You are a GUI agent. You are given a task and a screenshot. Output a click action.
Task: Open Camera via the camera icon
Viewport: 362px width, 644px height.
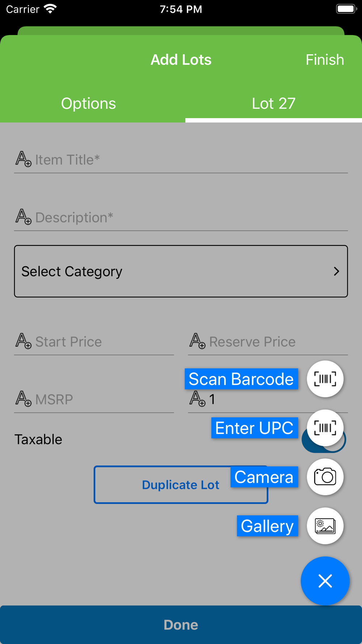pos(325,477)
